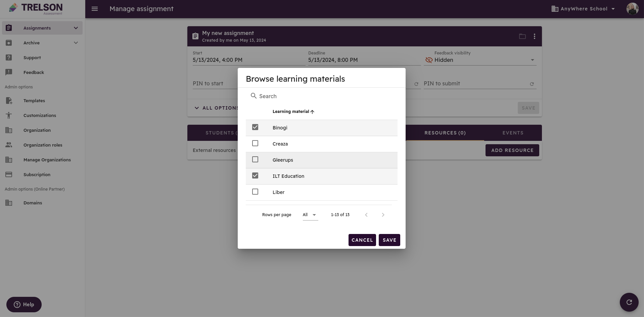Click the dialog Save button
The width and height of the screenshot is (644, 317).
389,240
